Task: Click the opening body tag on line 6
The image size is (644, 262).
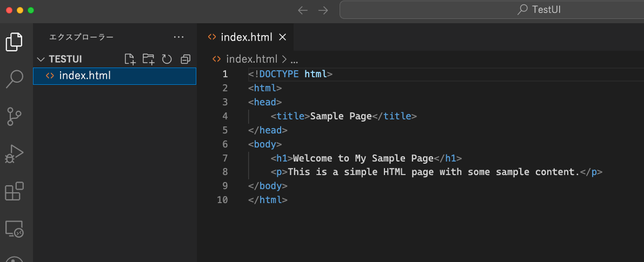Action: [265, 144]
